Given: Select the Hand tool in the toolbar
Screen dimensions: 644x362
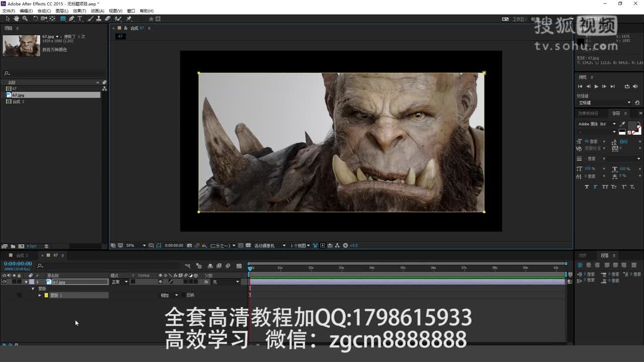Looking at the screenshot, I should 16,18.
